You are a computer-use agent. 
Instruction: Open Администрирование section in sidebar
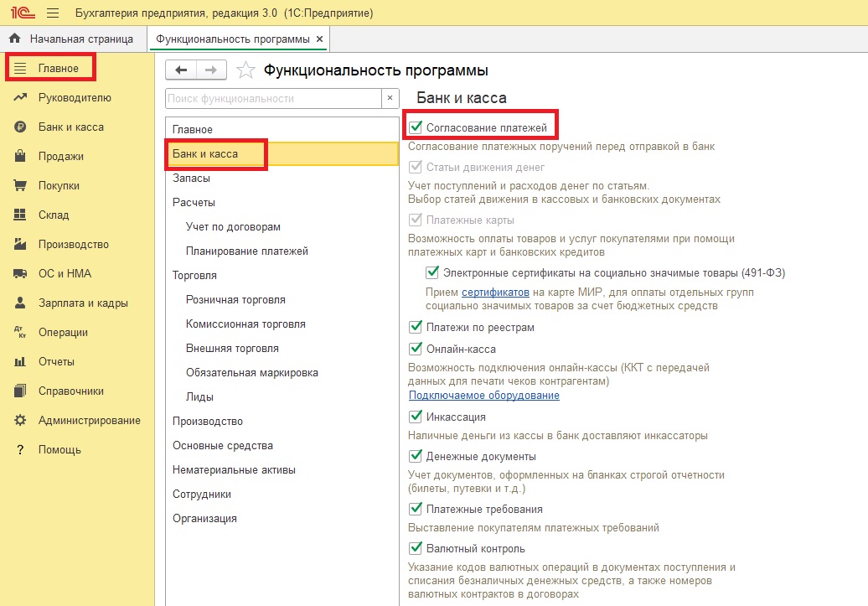(x=89, y=421)
